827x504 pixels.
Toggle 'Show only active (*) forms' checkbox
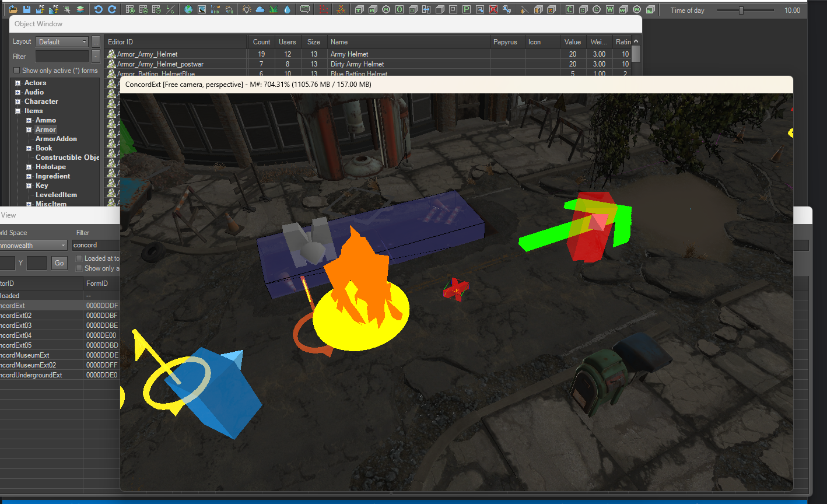point(16,71)
